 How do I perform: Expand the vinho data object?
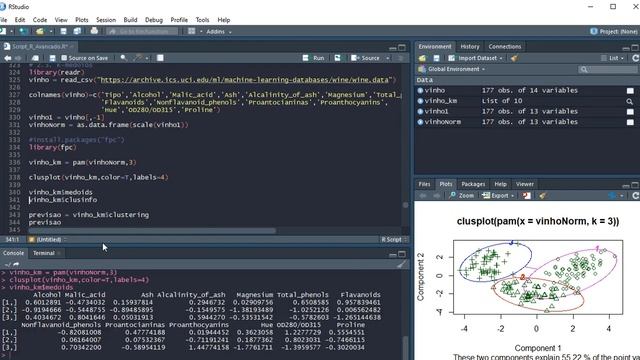420,90
